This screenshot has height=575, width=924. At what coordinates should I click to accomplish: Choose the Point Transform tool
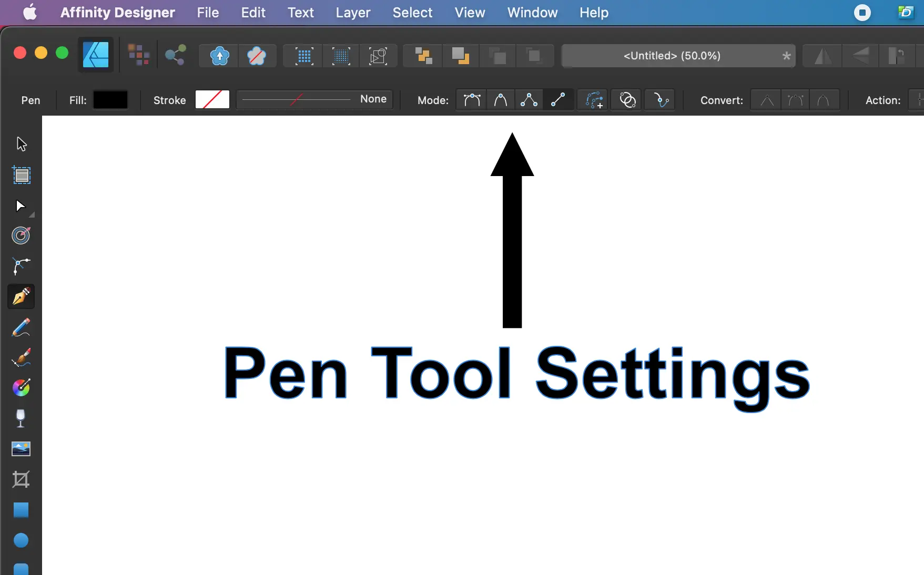[x=21, y=235]
